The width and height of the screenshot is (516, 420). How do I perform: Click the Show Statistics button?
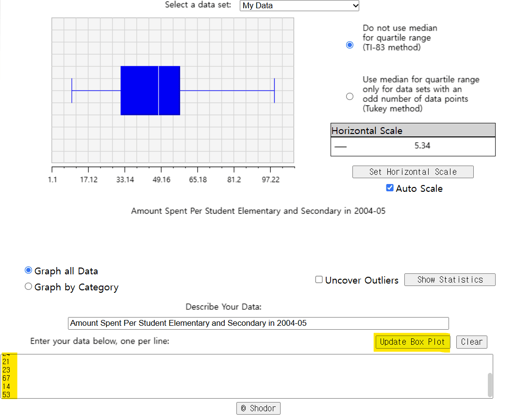point(449,280)
